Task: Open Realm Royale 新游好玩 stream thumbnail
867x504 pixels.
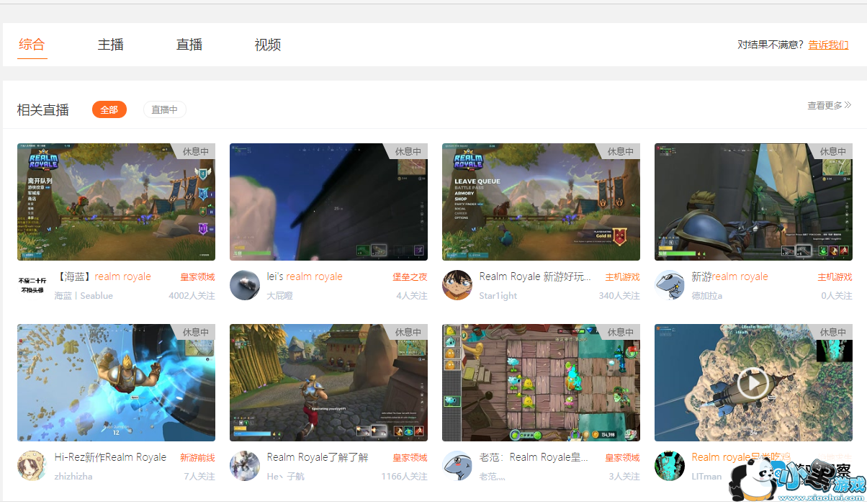Action: [541, 202]
